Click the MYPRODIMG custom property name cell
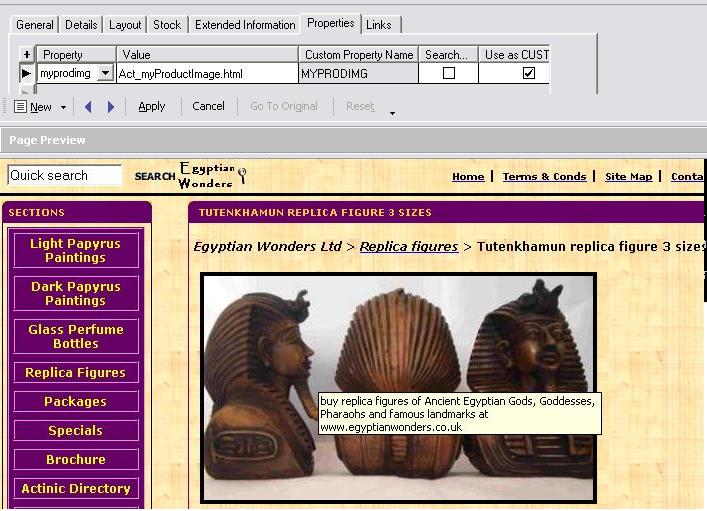Viewport: 707px width, 511px height. click(358, 74)
